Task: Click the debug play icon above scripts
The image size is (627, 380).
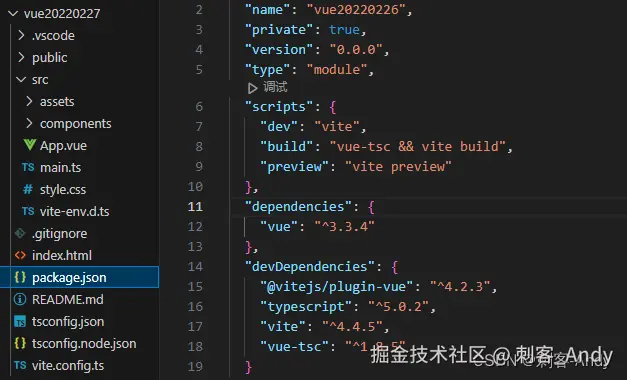Action: tap(252, 88)
